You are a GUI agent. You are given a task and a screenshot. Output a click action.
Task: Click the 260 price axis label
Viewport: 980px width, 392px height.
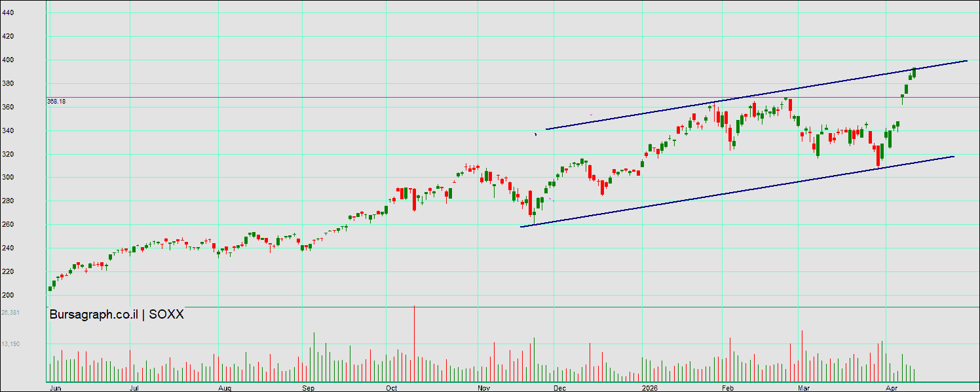point(8,224)
